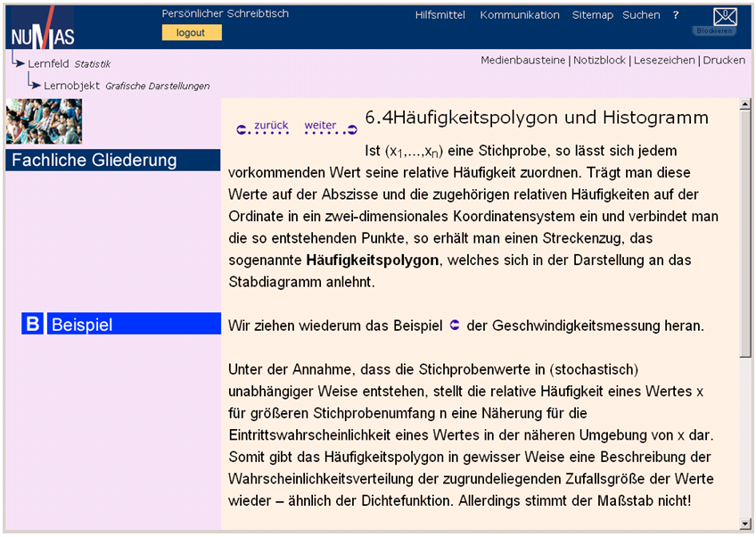Click the blue B icon beside Beispiel
756x537 pixels.
(x=33, y=323)
